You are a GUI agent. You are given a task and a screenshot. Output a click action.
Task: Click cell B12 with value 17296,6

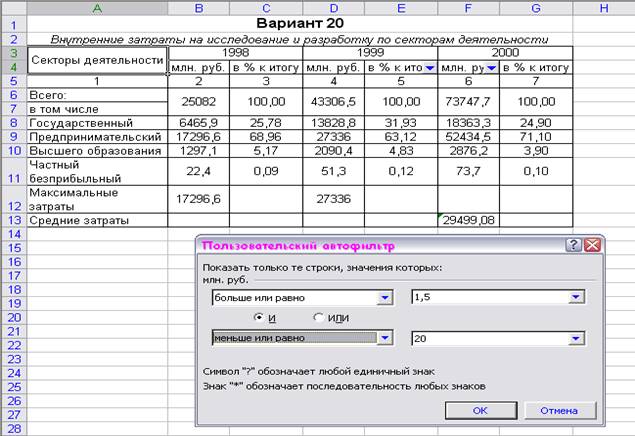[199, 198]
